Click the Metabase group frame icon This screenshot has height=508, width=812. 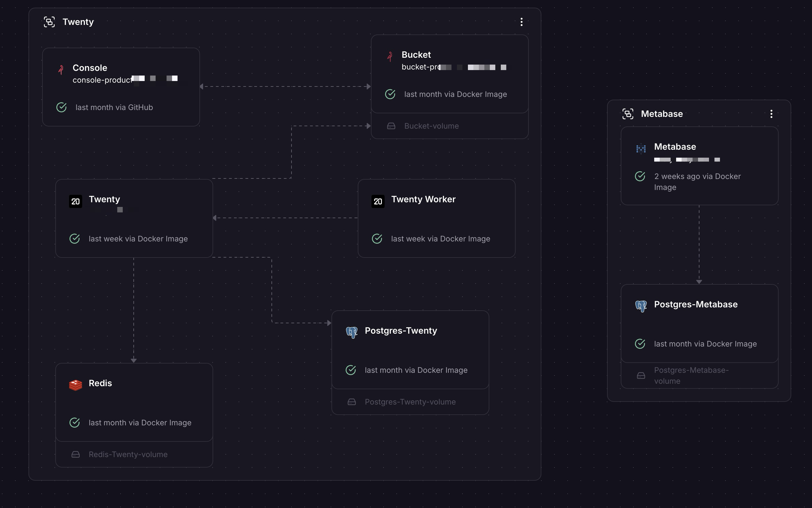tap(628, 114)
